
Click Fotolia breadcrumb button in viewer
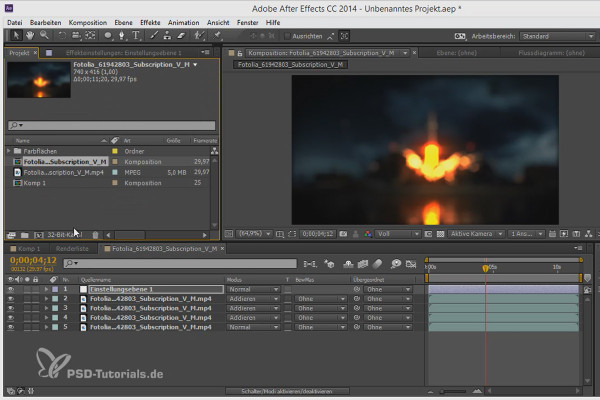(291, 65)
